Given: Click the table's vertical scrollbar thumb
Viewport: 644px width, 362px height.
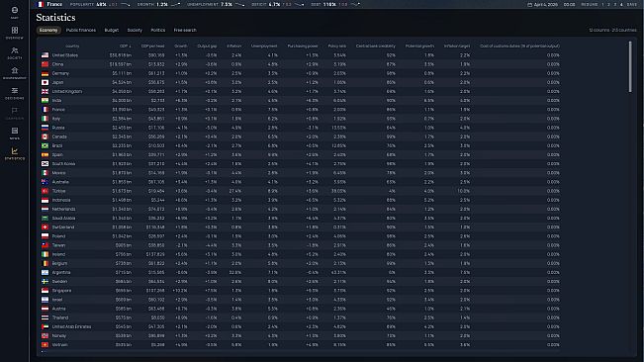Looking at the screenshot, I should (x=630, y=66).
